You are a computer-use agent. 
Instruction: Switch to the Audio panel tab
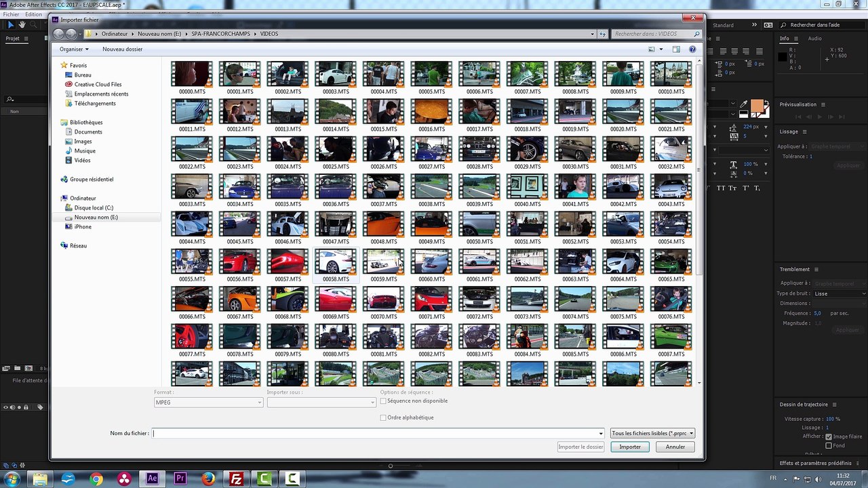point(814,39)
